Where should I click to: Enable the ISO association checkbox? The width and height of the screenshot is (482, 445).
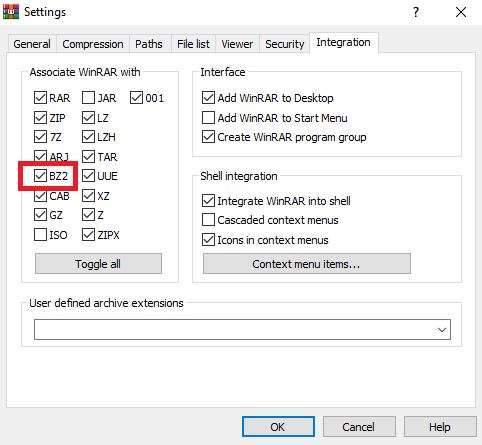(40, 235)
